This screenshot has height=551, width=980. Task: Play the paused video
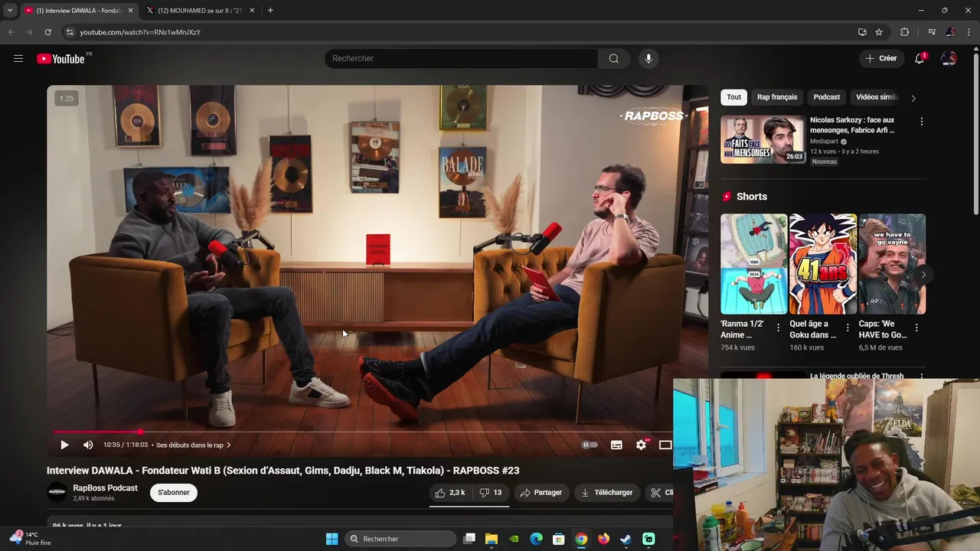pos(64,445)
